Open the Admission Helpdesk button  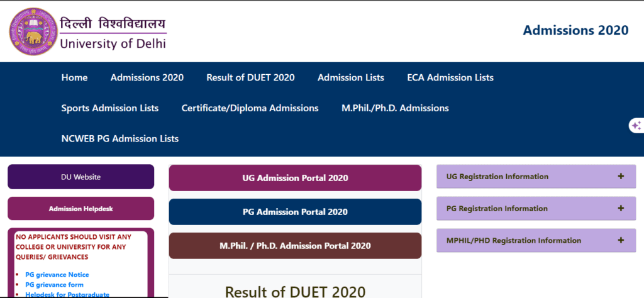pos(81,209)
